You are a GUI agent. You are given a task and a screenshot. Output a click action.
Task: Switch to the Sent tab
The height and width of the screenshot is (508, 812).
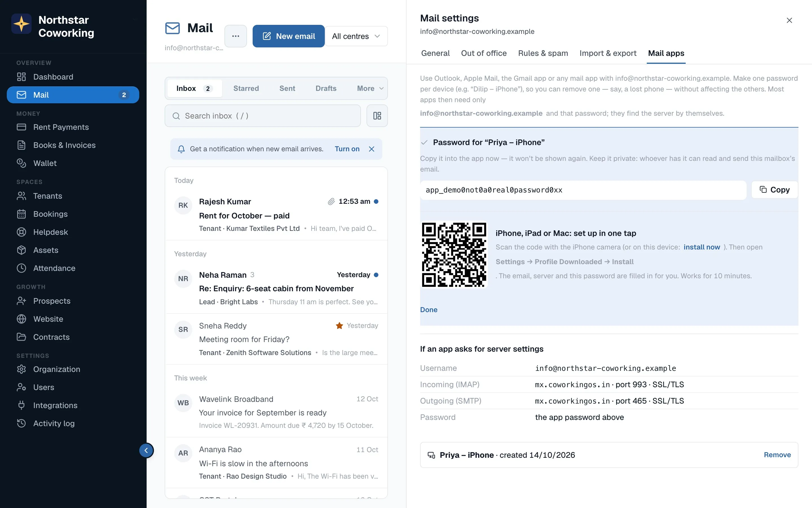coord(287,88)
